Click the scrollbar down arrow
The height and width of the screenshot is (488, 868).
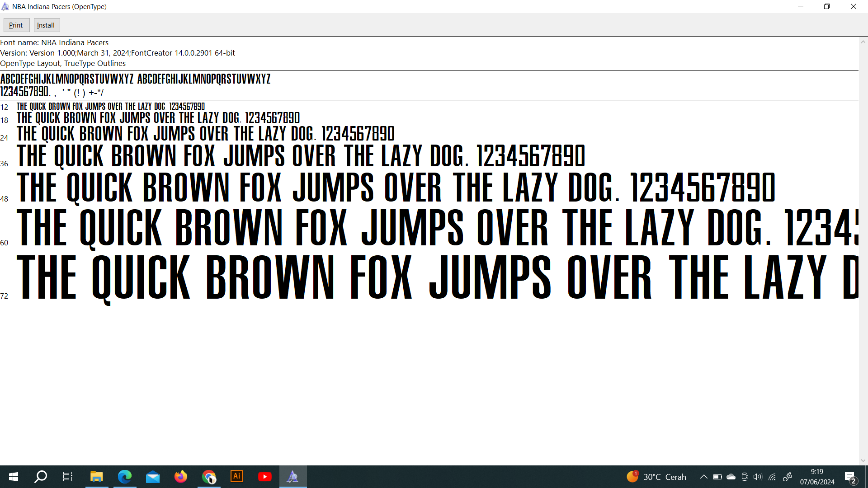point(863,460)
